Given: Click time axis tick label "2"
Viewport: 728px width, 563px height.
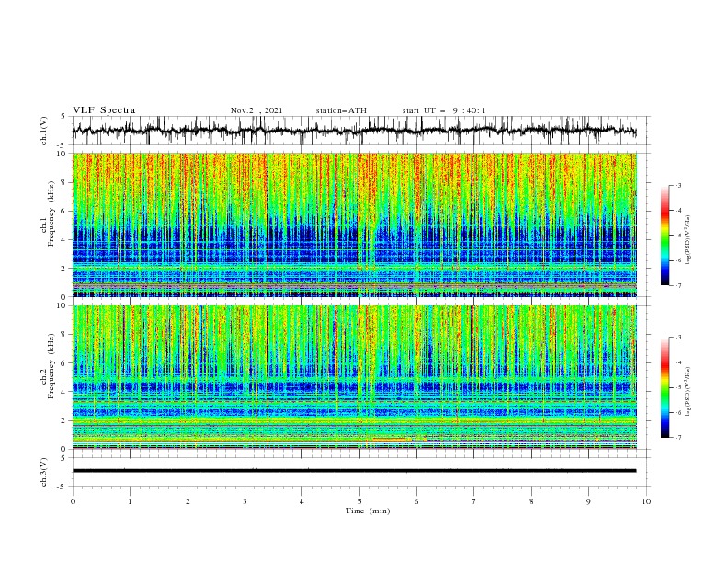Looking at the screenshot, I should [188, 501].
